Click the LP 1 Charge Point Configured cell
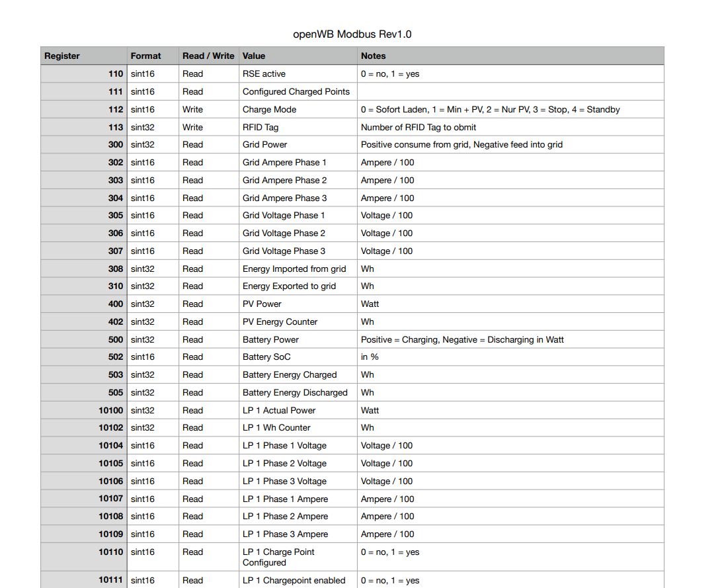 pyautogui.click(x=298, y=557)
